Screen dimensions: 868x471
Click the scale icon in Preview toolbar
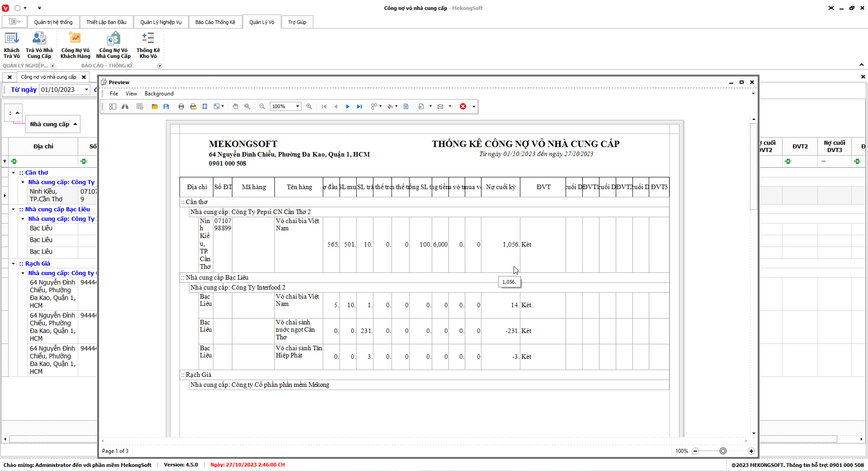[x=217, y=106]
